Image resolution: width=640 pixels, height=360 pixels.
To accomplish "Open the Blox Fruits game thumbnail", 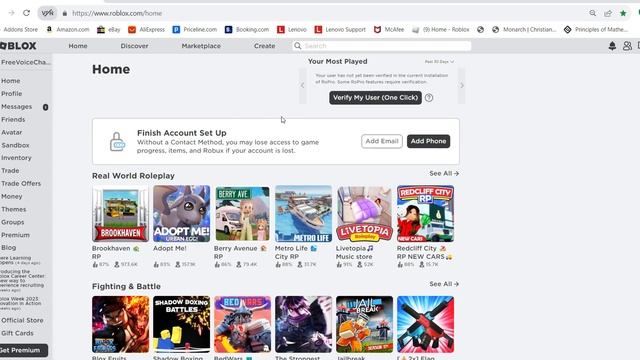I will click(x=120, y=324).
